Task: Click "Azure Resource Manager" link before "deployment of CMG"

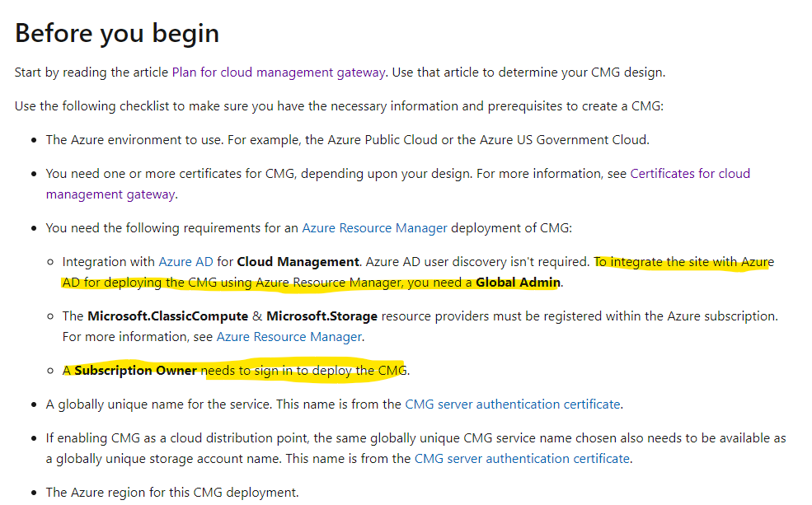Action: [x=374, y=228]
